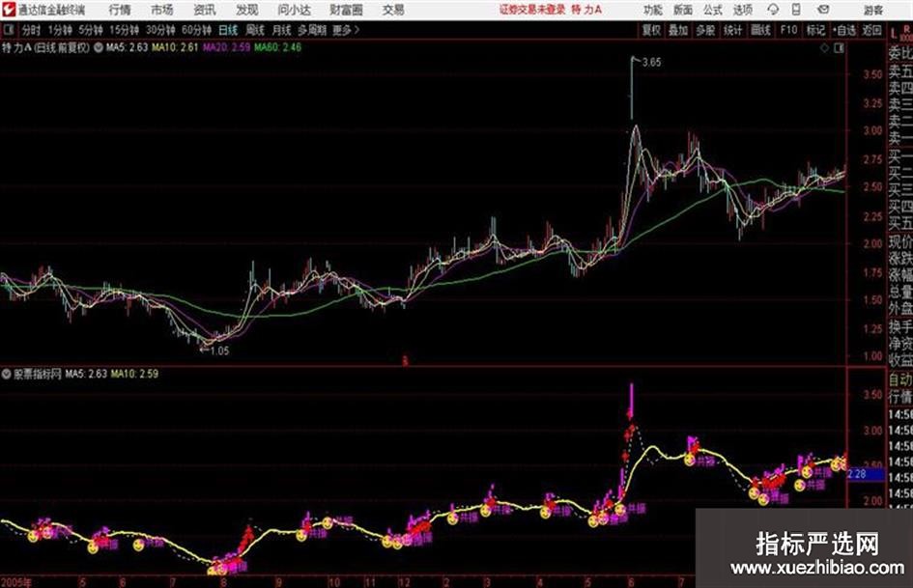Click the 游客 user account button
Image resolution: width=913 pixels, height=588 pixels.
pyautogui.click(x=872, y=10)
